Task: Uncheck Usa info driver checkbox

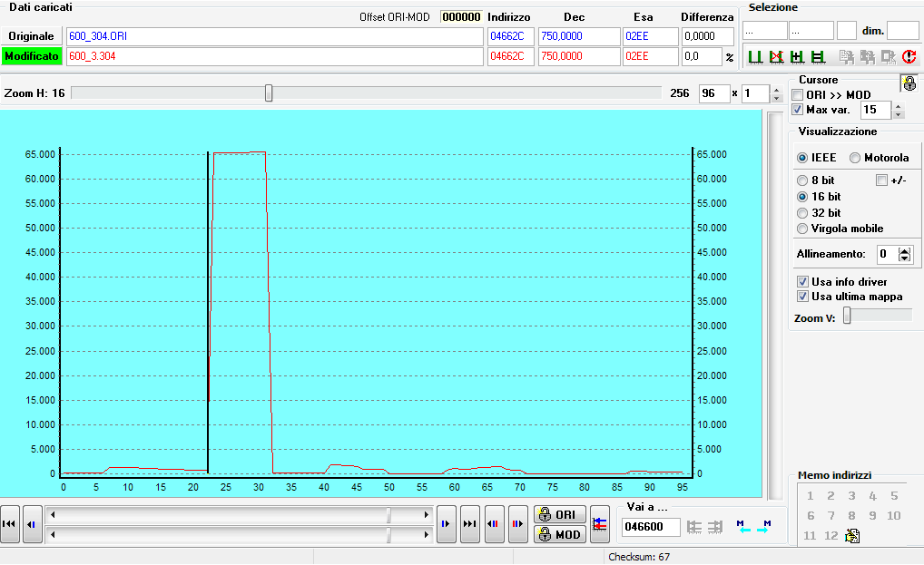Action: pyautogui.click(x=802, y=281)
